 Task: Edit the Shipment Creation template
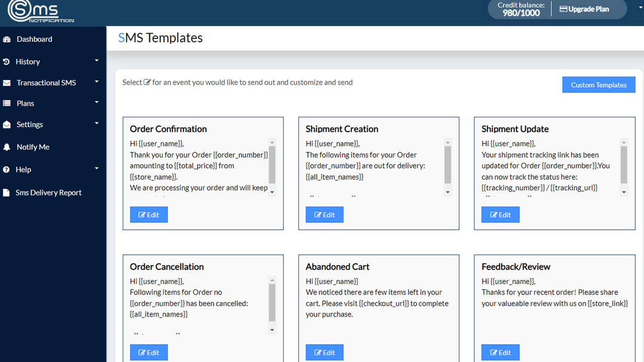(325, 215)
